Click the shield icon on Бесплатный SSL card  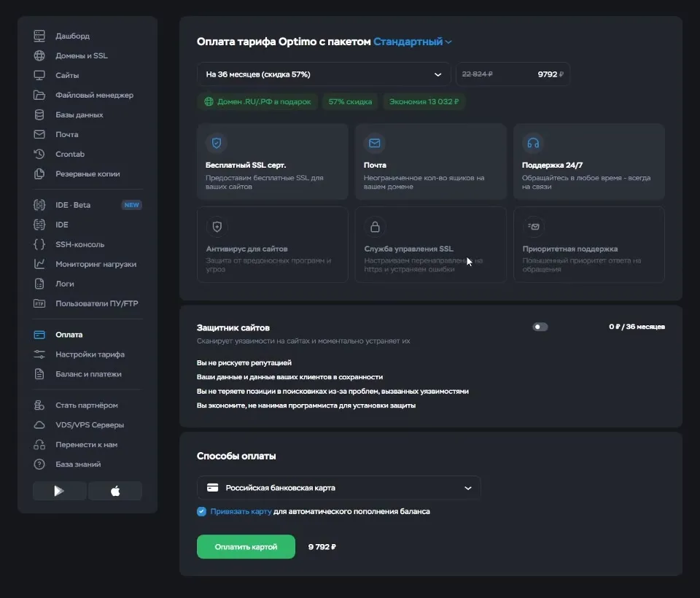point(217,143)
